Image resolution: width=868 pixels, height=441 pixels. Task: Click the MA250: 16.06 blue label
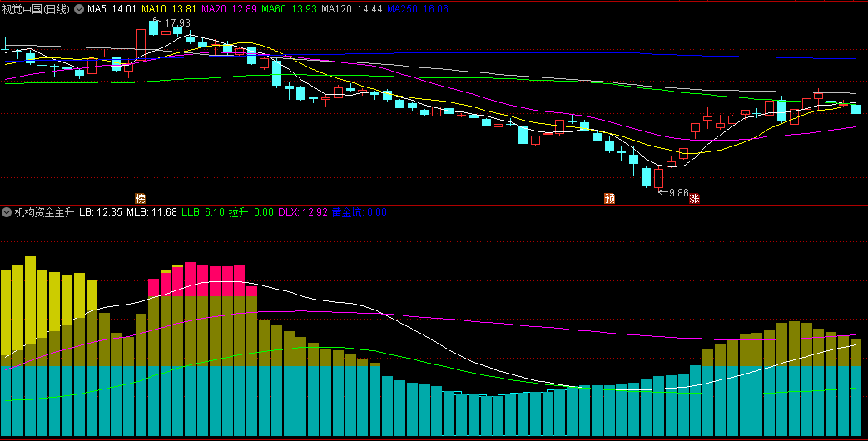[x=418, y=9]
